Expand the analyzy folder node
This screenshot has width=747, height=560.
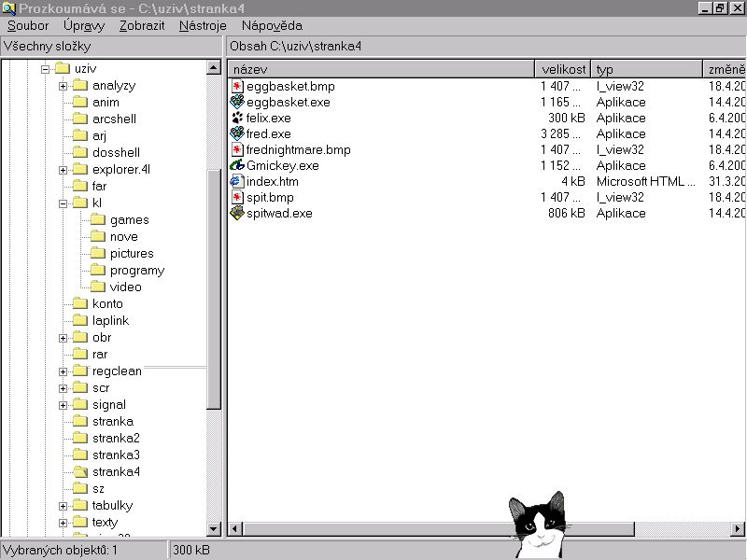click(63, 86)
